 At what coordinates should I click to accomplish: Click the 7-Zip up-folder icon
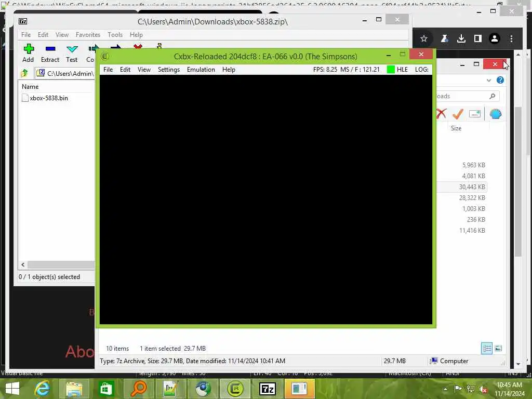[24, 73]
